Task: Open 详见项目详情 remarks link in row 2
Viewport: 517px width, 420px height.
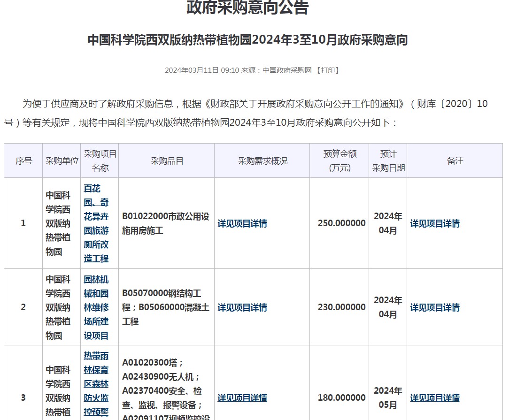Action: pyautogui.click(x=435, y=307)
